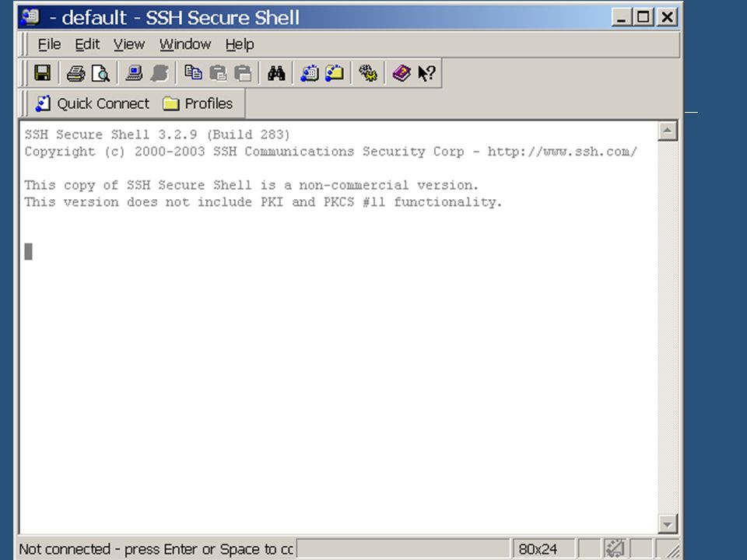Open Print Preview from the toolbar

point(100,73)
